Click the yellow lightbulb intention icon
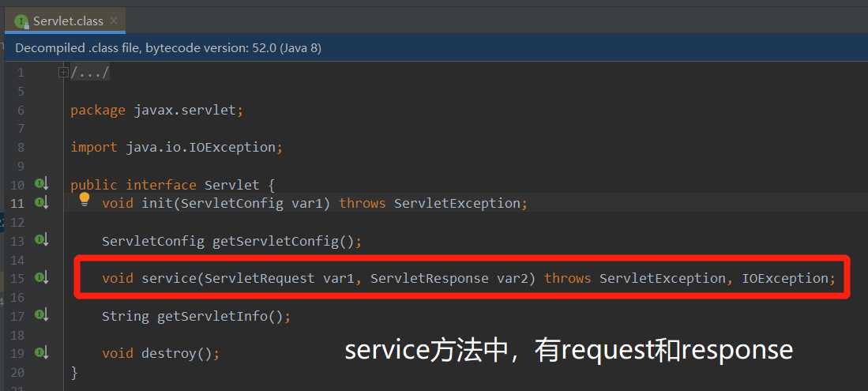Viewport: 868px width, 391px height. tap(85, 199)
